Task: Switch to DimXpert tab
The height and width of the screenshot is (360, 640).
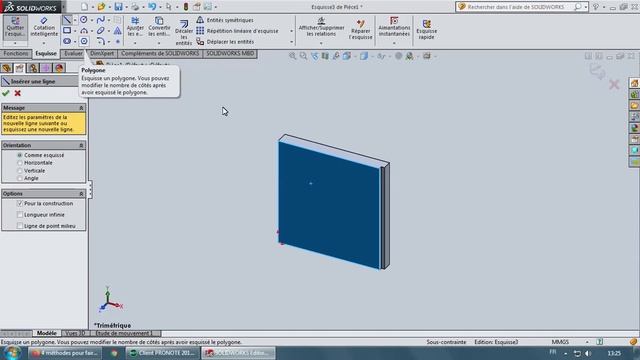Action: pyautogui.click(x=102, y=53)
